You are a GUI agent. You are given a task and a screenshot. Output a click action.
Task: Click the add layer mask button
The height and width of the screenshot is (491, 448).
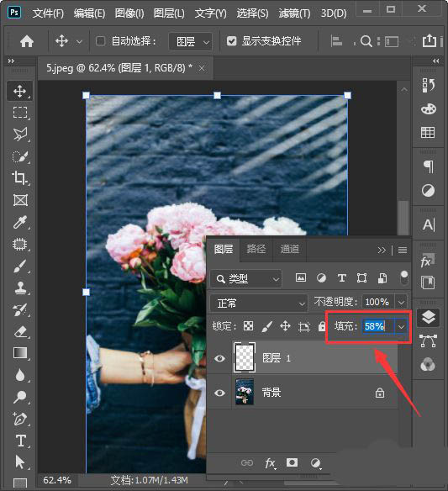[292, 462]
